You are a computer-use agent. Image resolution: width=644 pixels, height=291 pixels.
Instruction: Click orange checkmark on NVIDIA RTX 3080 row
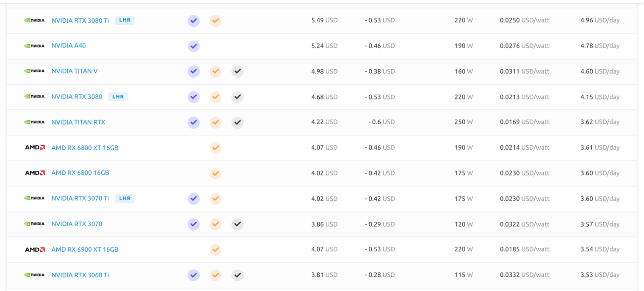pos(215,97)
